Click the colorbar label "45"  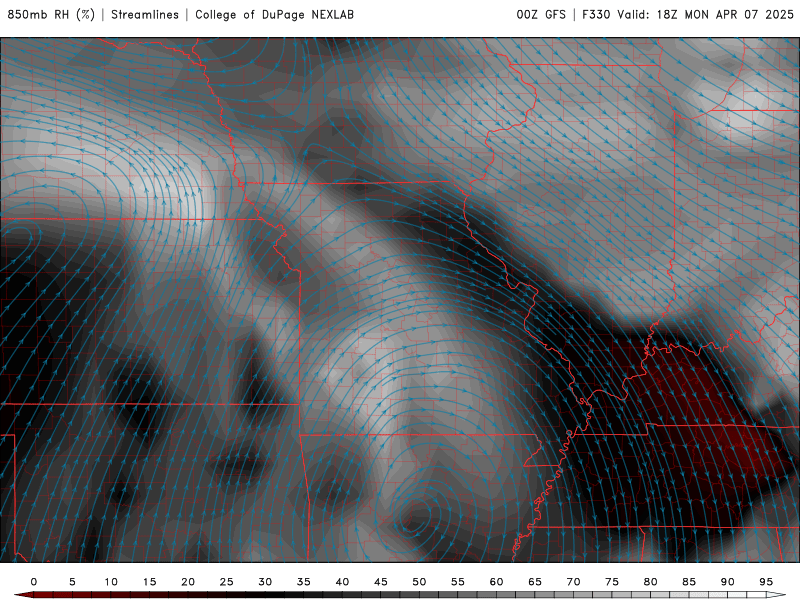click(381, 582)
